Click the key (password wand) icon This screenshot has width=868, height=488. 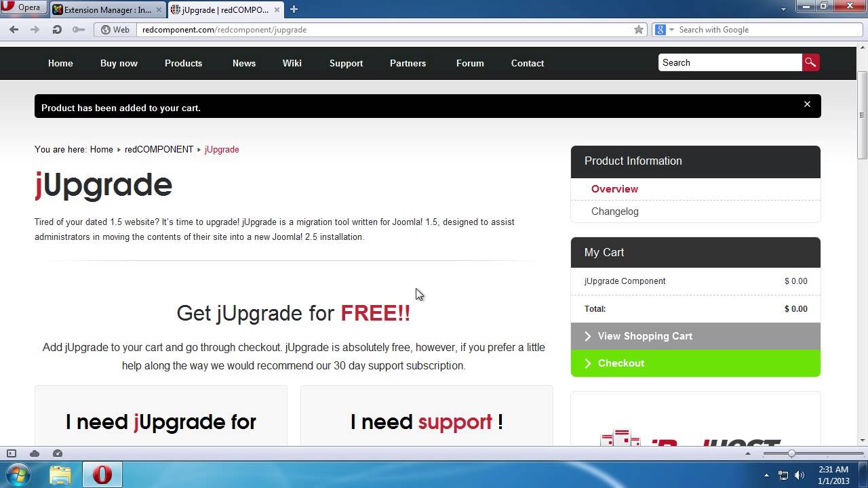coord(79,29)
